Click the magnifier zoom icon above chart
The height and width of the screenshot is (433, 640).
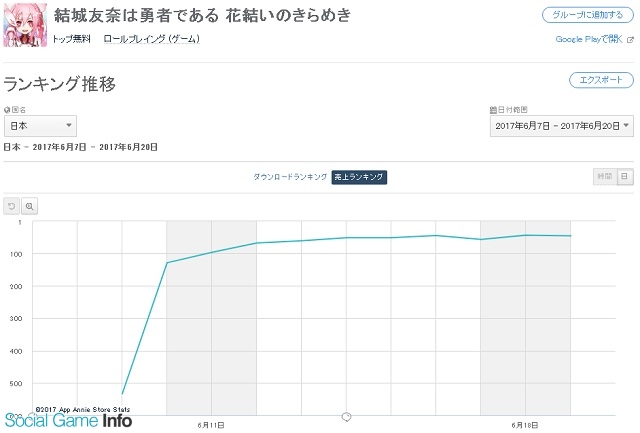[30, 205]
